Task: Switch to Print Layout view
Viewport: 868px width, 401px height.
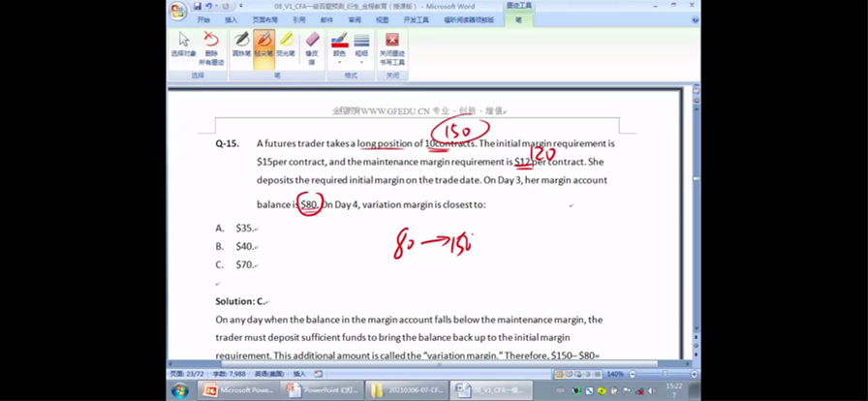Action: tap(559, 374)
